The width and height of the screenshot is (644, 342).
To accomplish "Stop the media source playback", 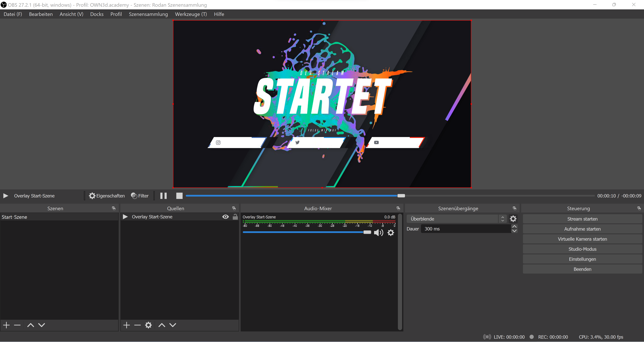I will pyautogui.click(x=179, y=196).
